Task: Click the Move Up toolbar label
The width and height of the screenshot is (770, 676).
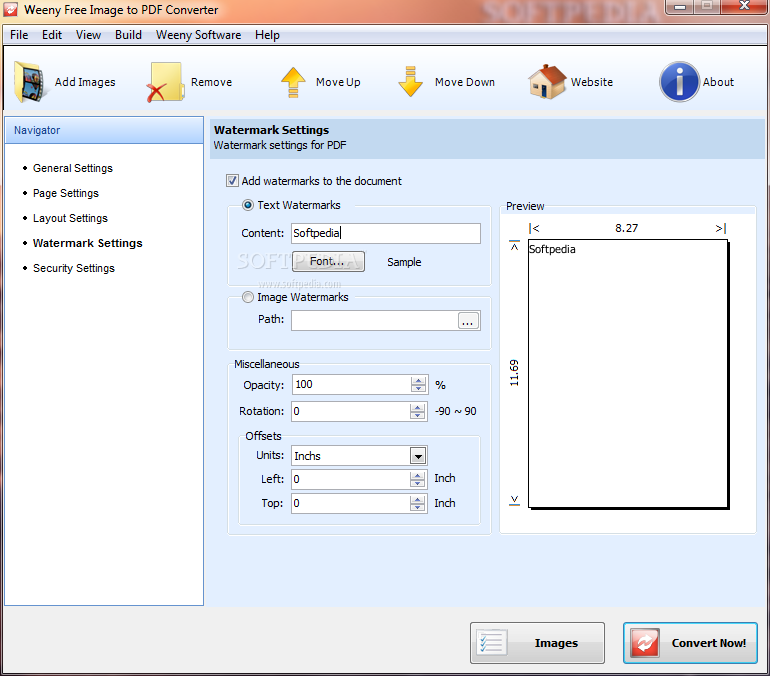Action: [338, 82]
